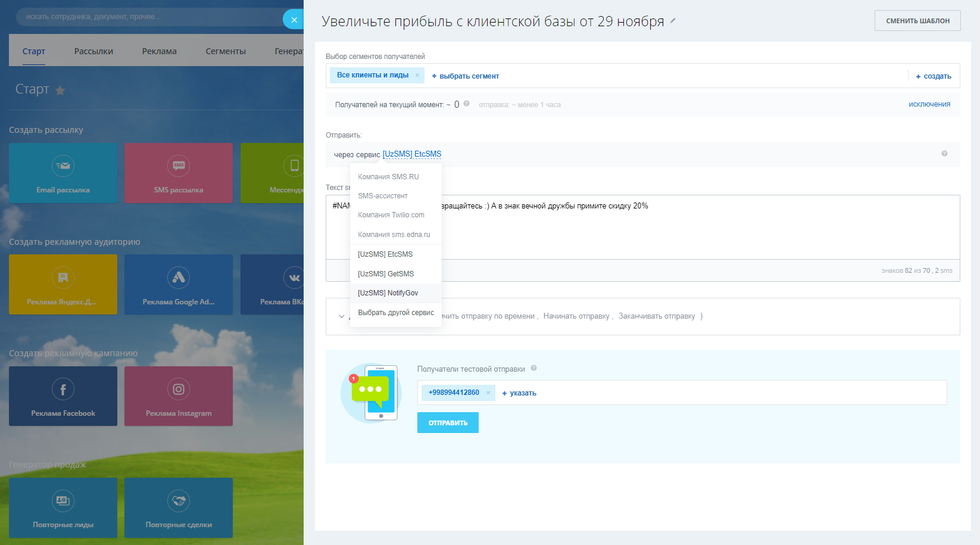
Task: Expand the additional settings chevron
Action: (x=341, y=316)
